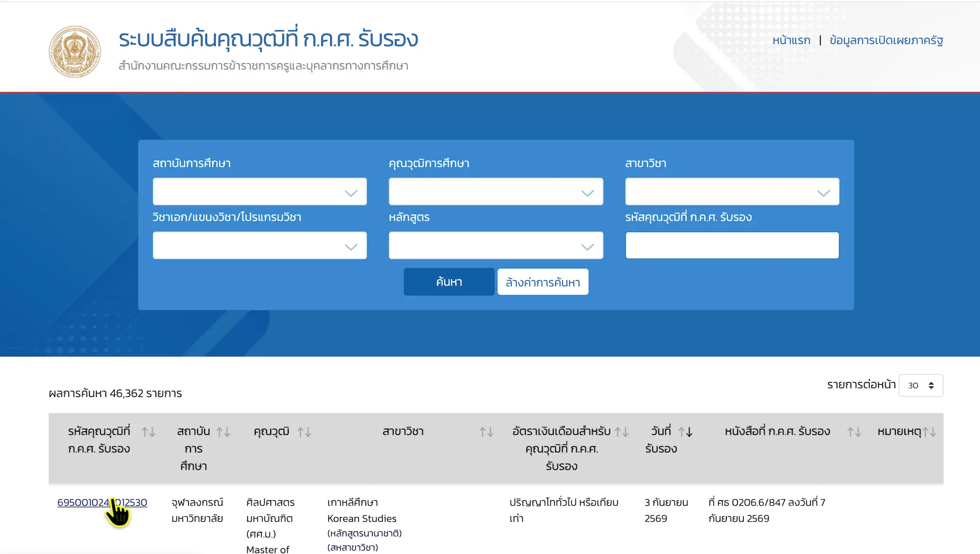Sort by อัตราเงินเดือน column arrows

(x=621, y=432)
